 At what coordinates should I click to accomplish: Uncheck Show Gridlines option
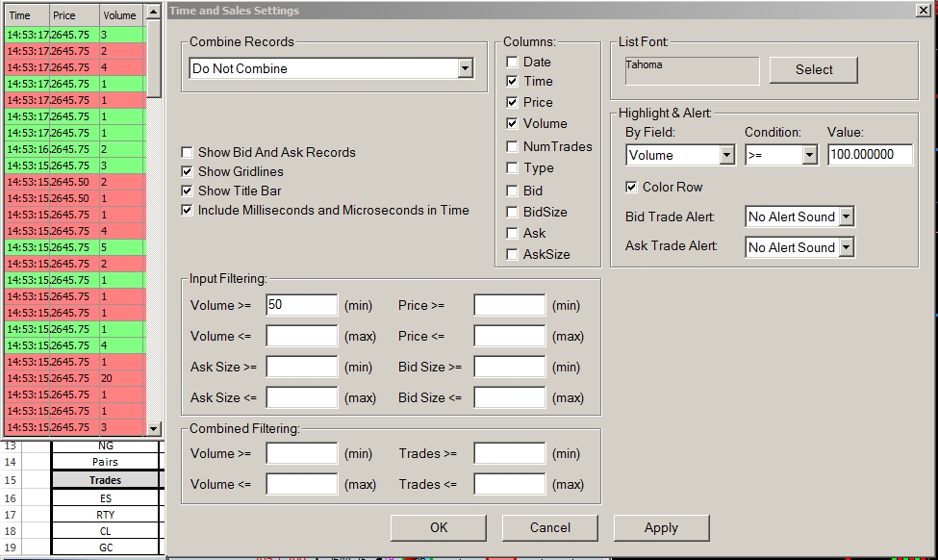coord(186,171)
